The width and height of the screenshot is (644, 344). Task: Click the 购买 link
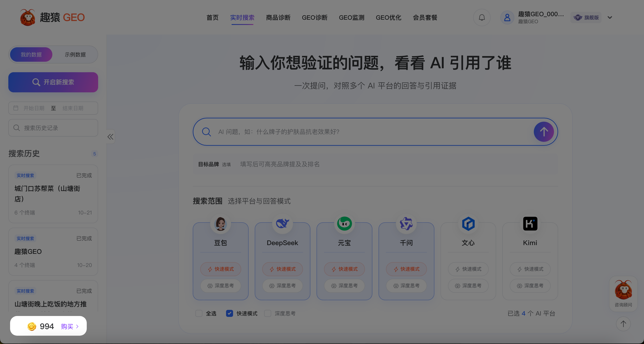pyautogui.click(x=70, y=326)
